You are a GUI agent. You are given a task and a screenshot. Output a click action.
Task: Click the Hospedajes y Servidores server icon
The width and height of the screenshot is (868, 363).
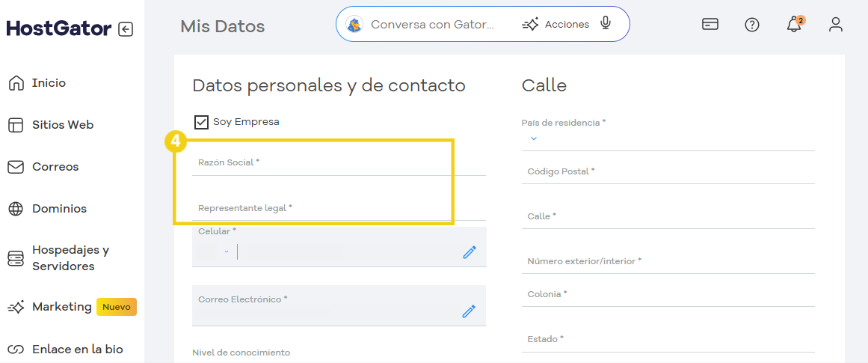[16, 258]
